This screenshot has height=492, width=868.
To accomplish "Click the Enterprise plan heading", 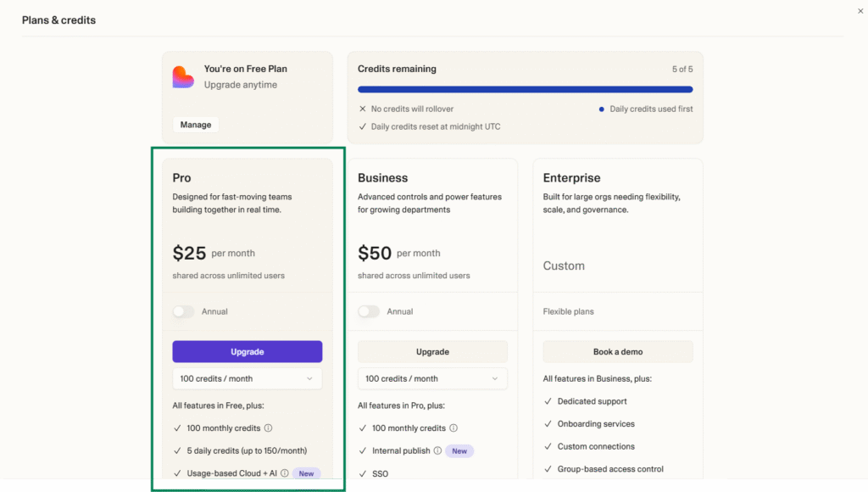I will [571, 178].
